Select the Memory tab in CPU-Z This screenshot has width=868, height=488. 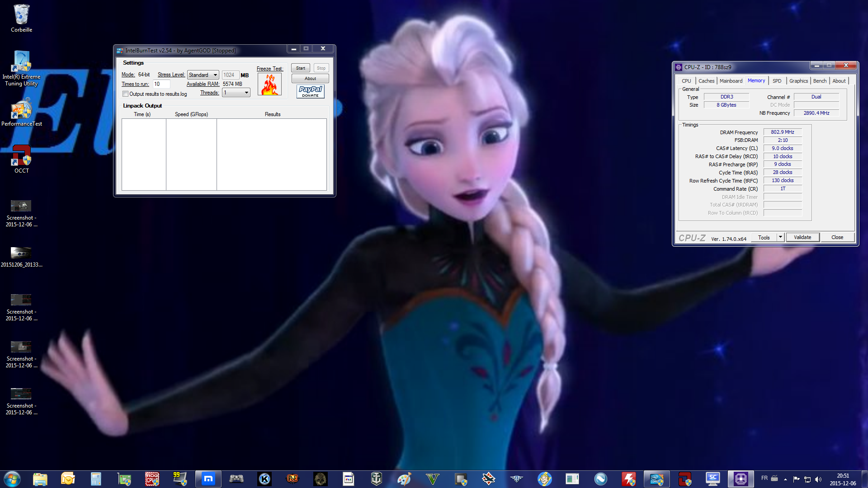pyautogui.click(x=756, y=80)
